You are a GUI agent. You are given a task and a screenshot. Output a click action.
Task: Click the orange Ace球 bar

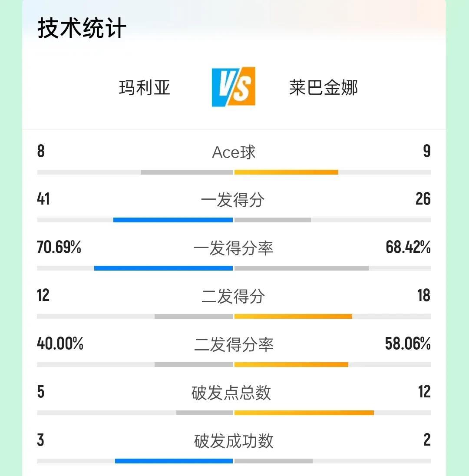(286, 172)
